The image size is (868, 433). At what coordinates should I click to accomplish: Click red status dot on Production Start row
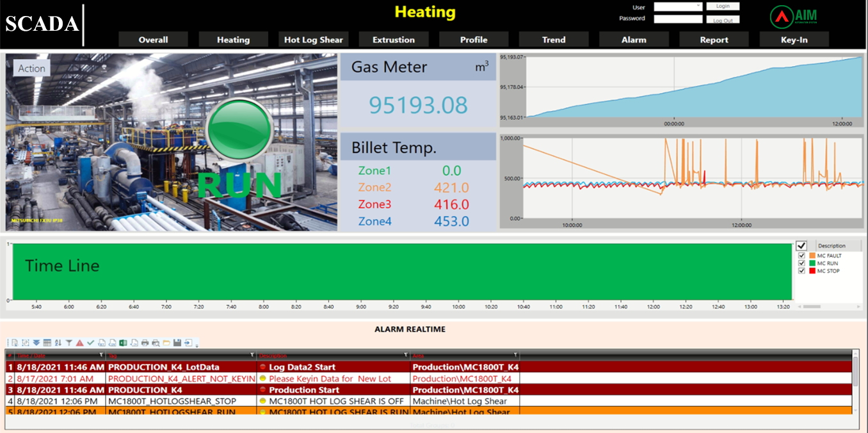pyautogui.click(x=262, y=389)
